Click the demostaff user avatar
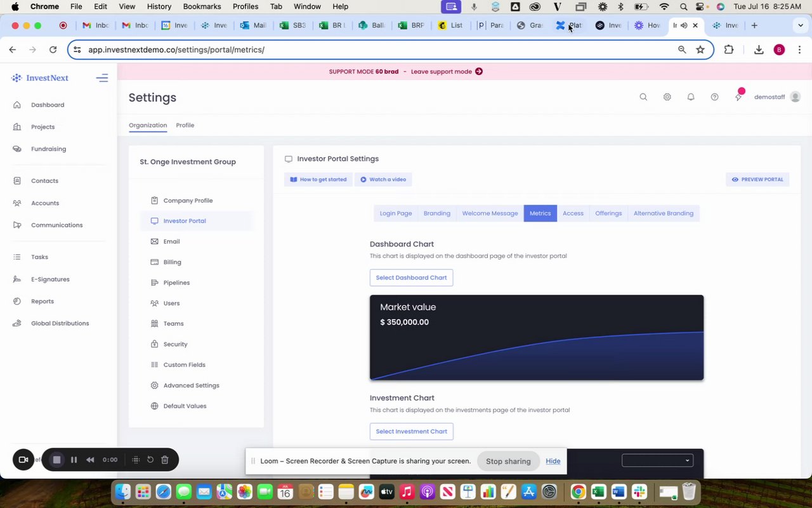The image size is (812, 508). click(x=796, y=97)
